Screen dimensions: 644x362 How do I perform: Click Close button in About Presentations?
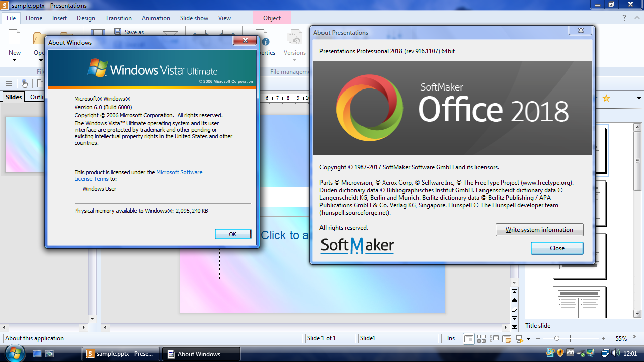click(x=557, y=248)
